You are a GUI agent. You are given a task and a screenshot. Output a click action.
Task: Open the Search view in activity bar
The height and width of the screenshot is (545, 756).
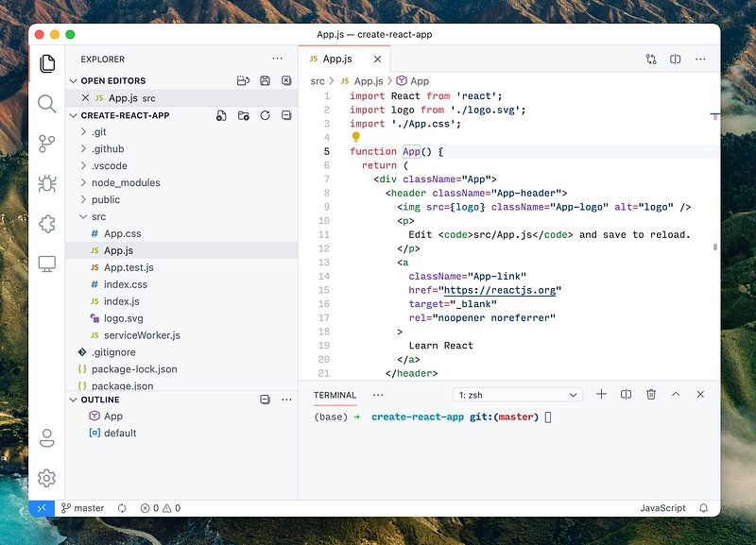click(x=46, y=103)
